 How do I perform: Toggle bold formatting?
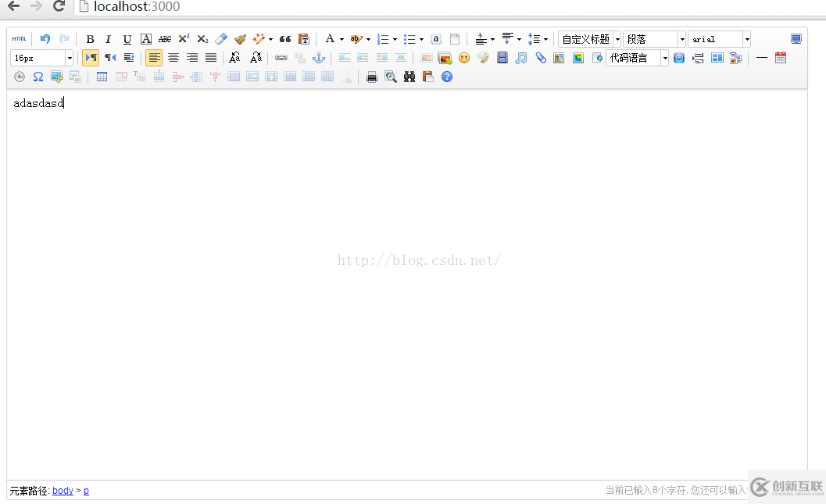pyautogui.click(x=90, y=39)
